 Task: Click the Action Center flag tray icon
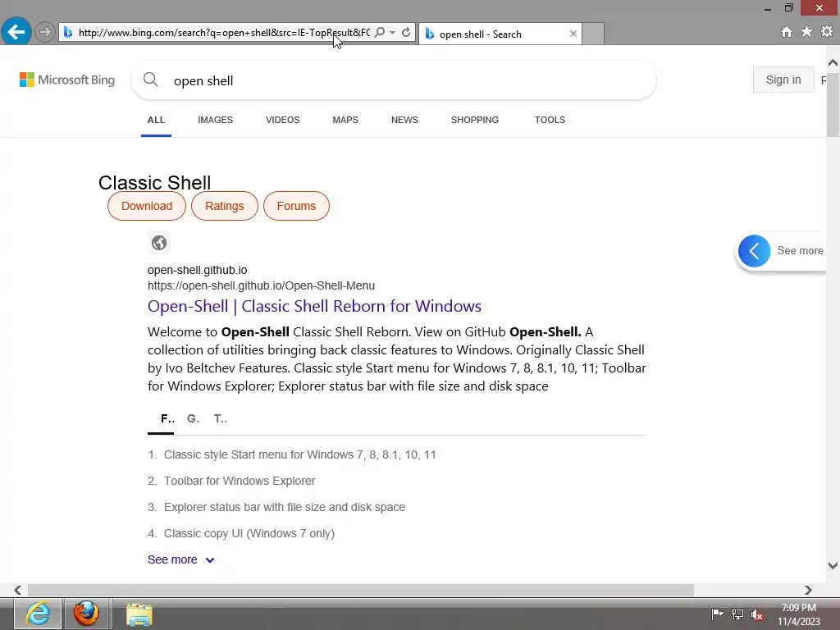click(x=717, y=614)
